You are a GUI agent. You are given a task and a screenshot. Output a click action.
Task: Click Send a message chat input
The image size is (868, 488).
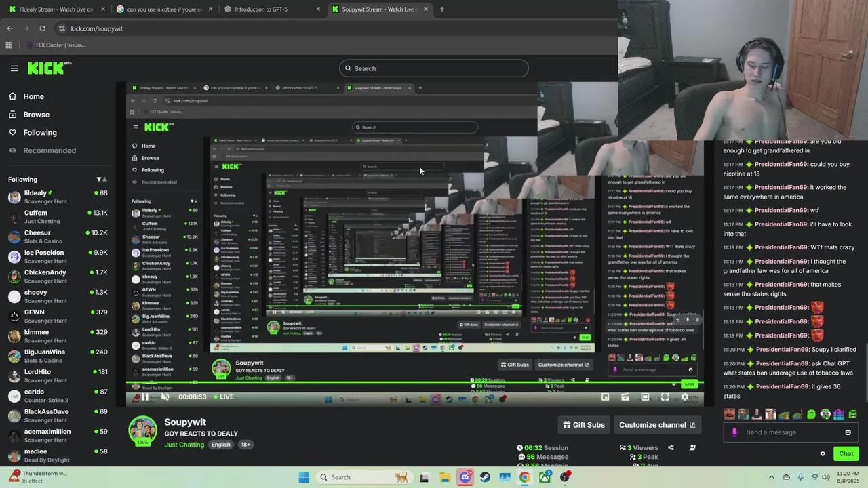[791, 432]
